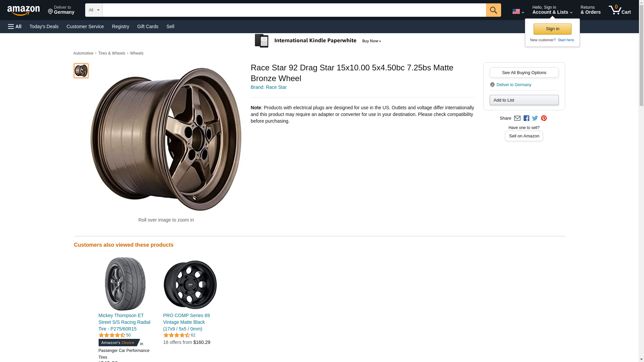Open the Brand: Race Star link

(x=269, y=87)
